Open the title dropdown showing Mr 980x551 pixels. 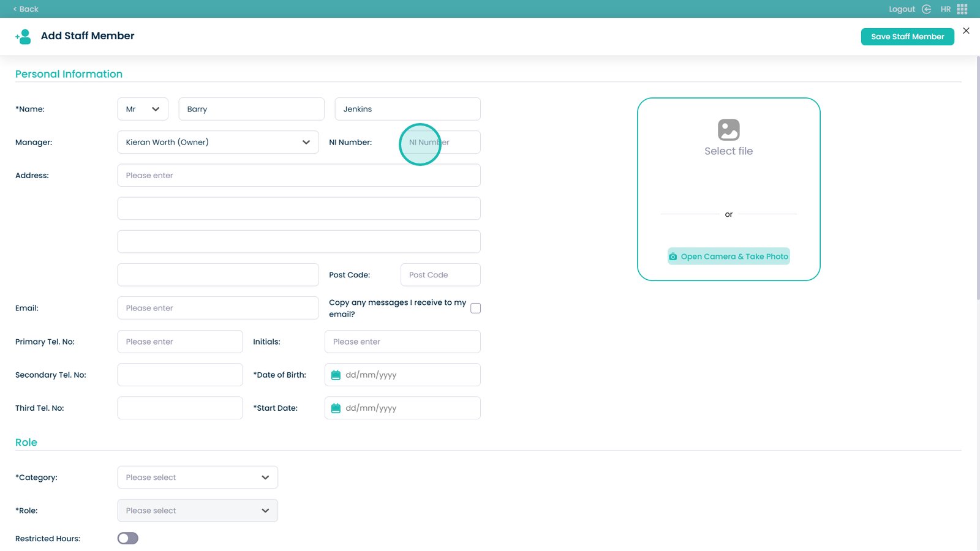pos(143,109)
